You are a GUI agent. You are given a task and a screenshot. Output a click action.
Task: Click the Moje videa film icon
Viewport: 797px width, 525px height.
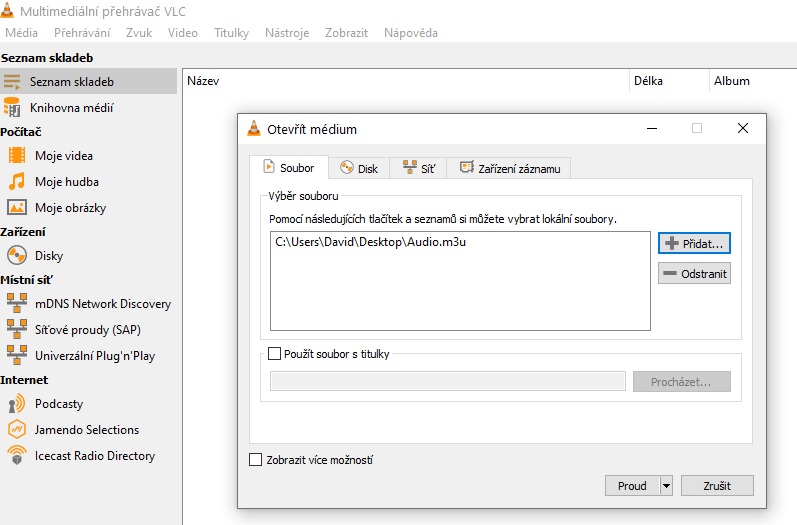pyautogui.click(x=17, y=155)
